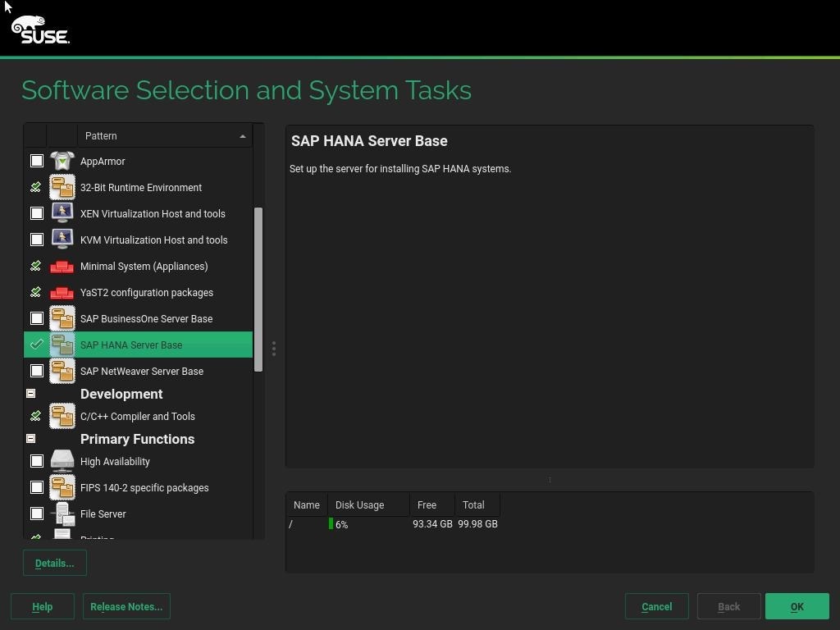The image size is (840, 630).
Task: Click the pattern list vertical scrollbar thumb
Action: pos(258,290)
